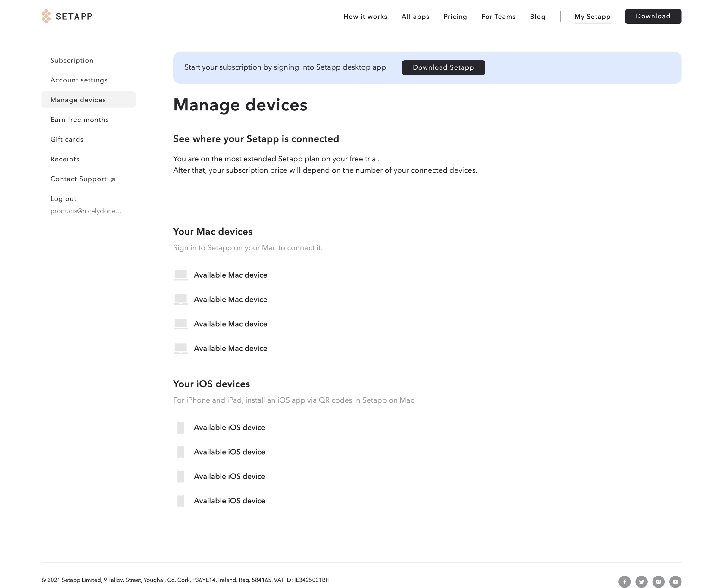View Receipts in the sidebar
Image resolution: width=723 pixels, height=588 pixels.
click(x=65, y=159)
